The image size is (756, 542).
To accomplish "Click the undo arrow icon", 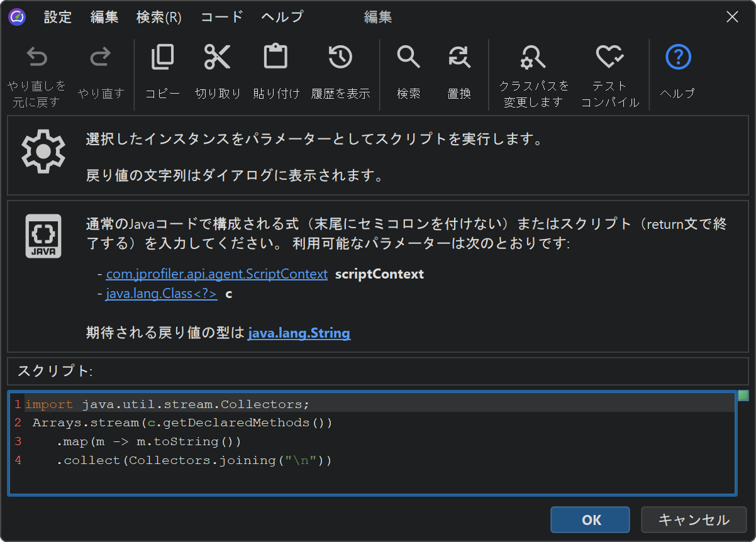I will pyautogui.click(x=36, y=58).
